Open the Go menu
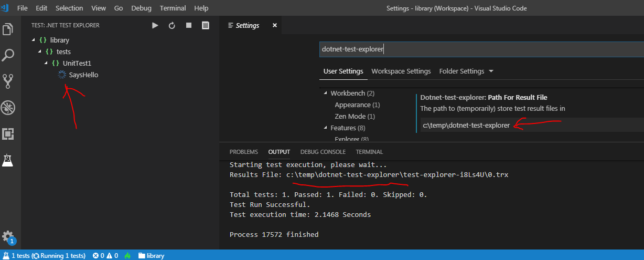 (x=119, y=8)
